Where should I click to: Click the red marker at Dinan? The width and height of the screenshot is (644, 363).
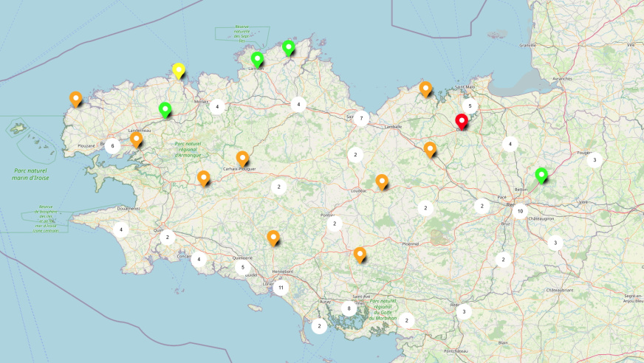462,122
